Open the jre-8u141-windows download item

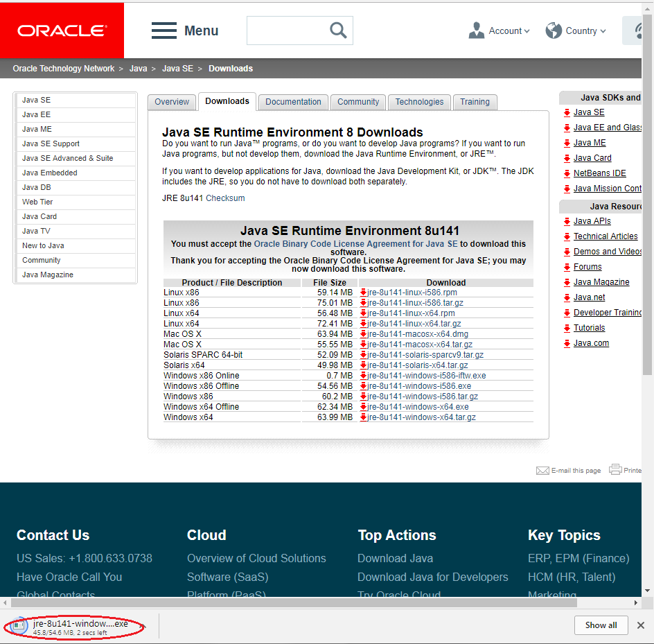[x=80, y=624]
